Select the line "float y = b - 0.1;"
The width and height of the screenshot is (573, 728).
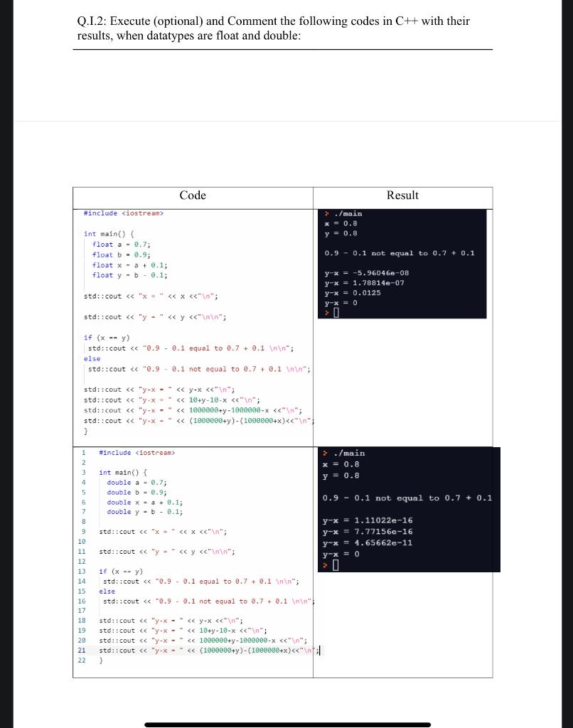(x=129, y=275)
